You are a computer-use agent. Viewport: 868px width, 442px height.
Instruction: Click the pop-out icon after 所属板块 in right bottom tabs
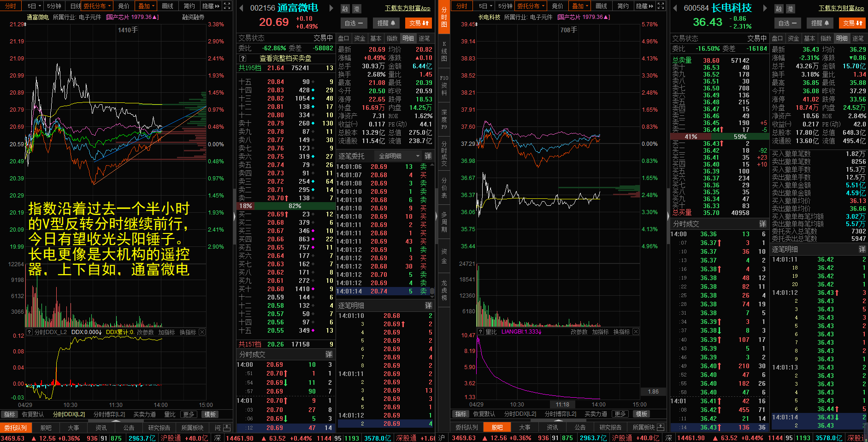[661, 427]
